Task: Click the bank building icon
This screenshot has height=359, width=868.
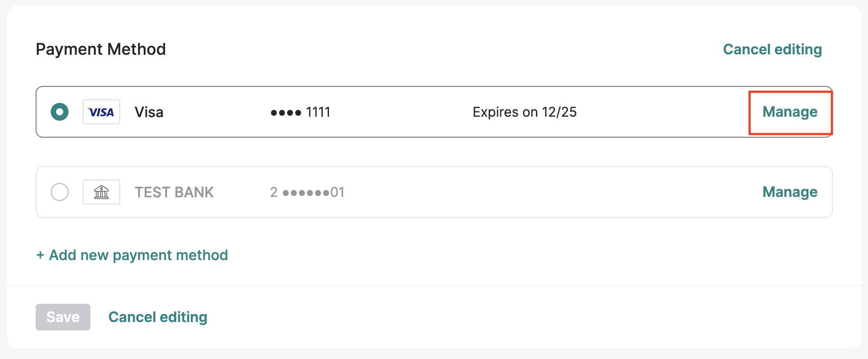Action: click(x=101, y=192)
